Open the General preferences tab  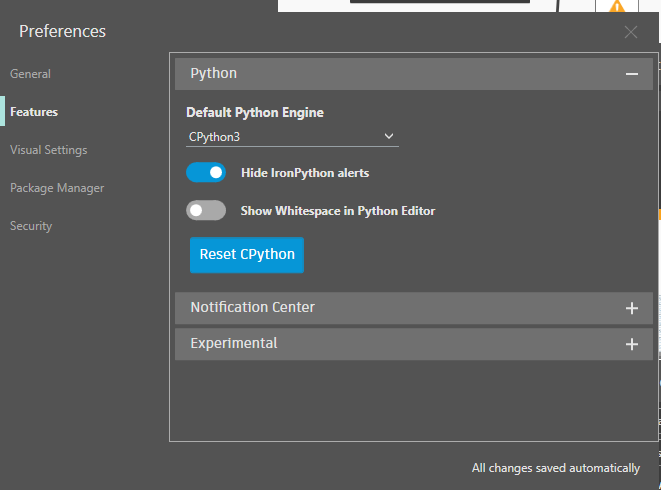[x=30, y=74]
